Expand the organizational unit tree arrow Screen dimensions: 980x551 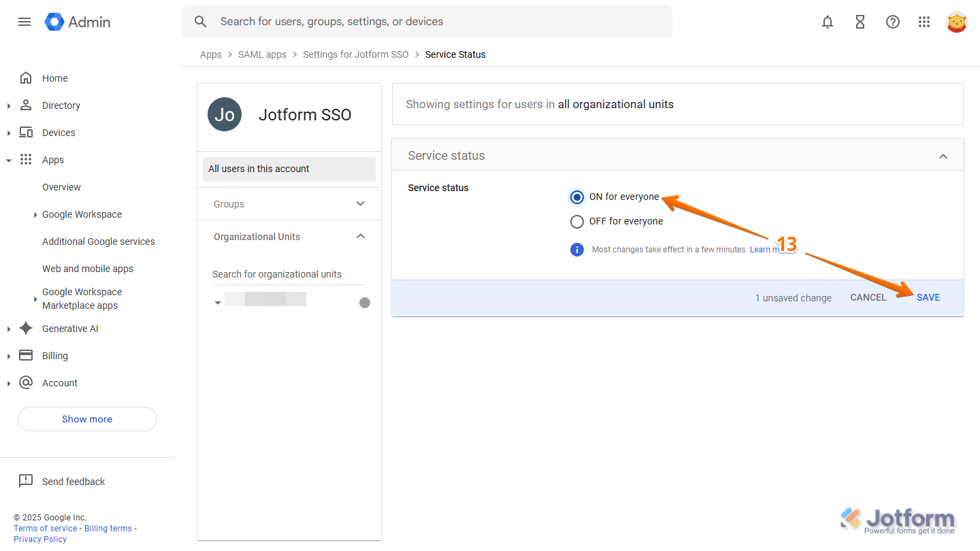tap(218, 303)
